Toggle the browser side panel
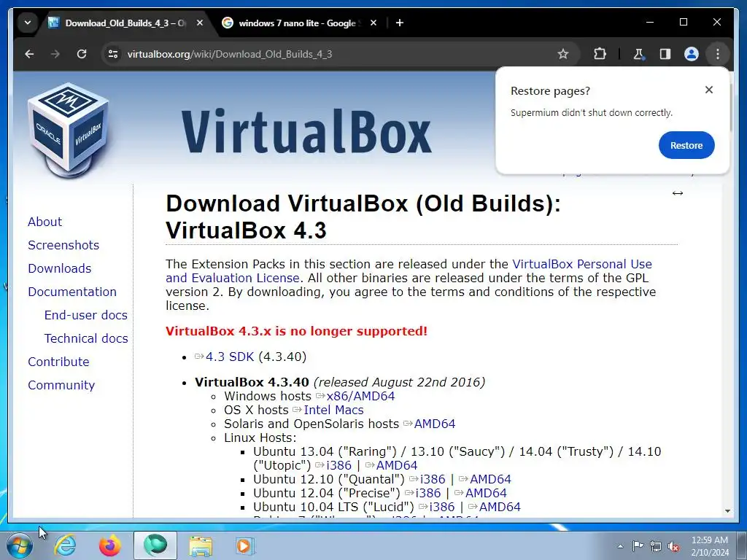Image resolution: width=747 pixels, height=560 pixels. click(665, 54)
